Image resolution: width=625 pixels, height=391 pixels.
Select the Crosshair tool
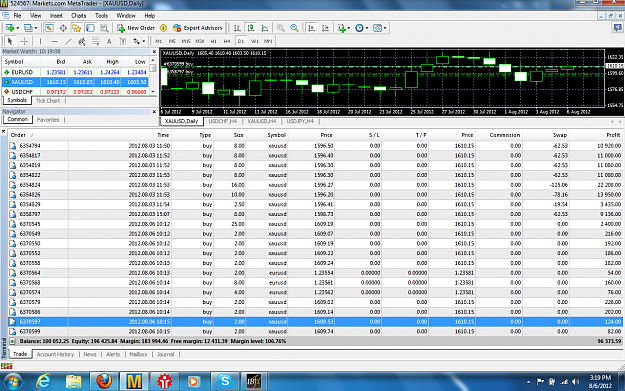(x=24, y=41)
